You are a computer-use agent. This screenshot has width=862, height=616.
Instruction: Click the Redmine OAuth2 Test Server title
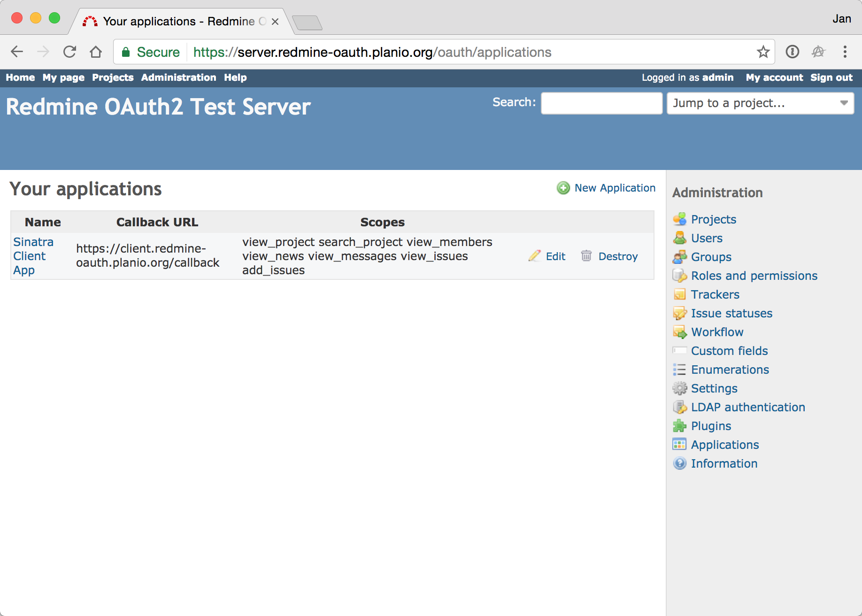[158, 107]
